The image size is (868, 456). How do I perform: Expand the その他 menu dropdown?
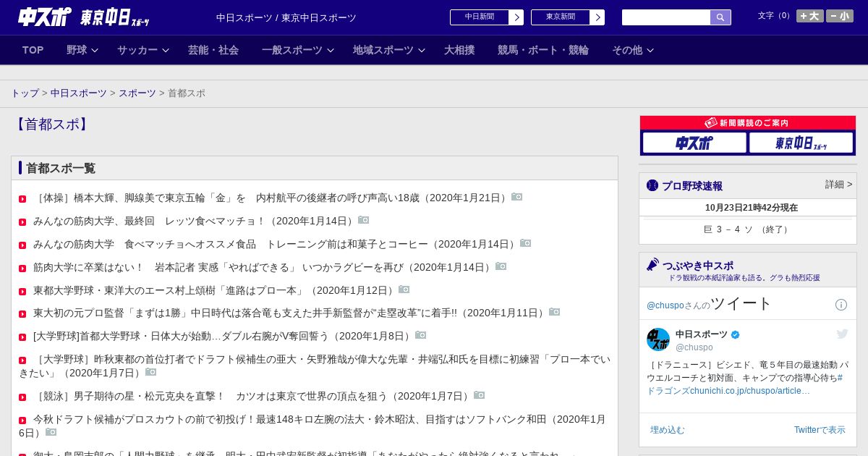tap(633, 50)
